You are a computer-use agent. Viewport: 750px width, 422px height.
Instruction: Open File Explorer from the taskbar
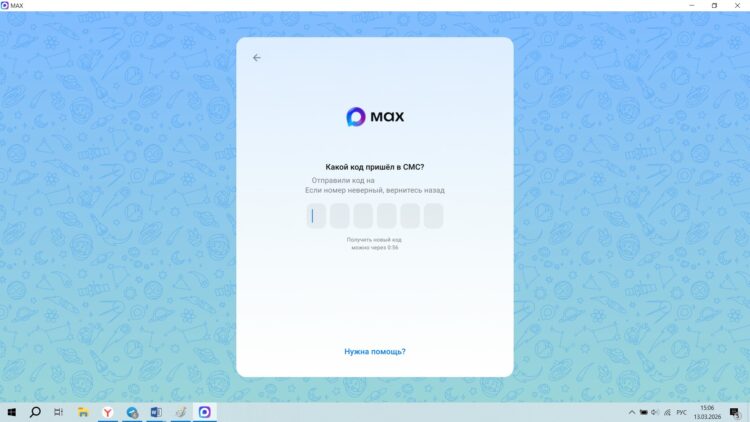coord(83,412)
